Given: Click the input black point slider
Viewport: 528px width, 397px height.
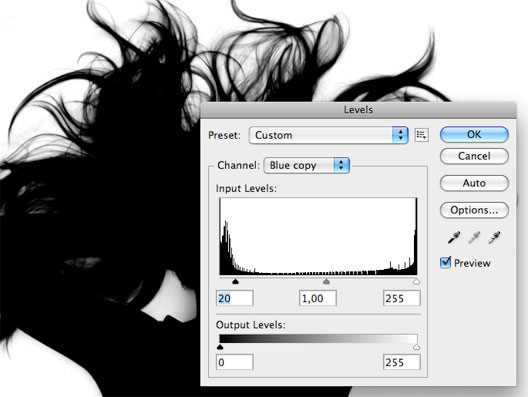Looking at the screenshot, I should [235, 281].
